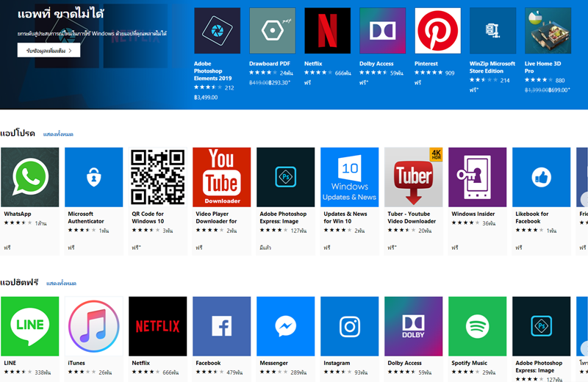This screenshot has height=382, width=588.
Task: Click the ฿3,499.00 price of Photoshop Elements
Action: click(x=206, y=97)
